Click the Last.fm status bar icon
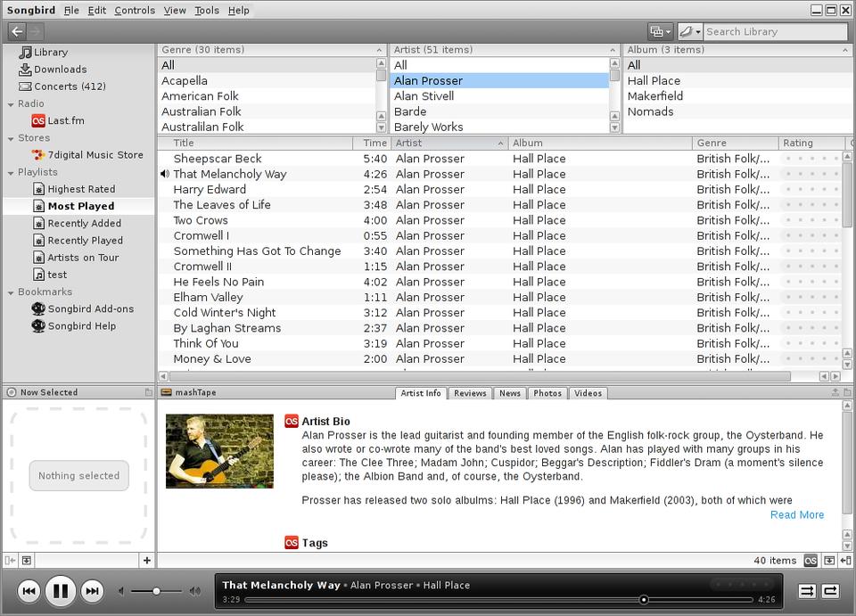 click(811, 561)
